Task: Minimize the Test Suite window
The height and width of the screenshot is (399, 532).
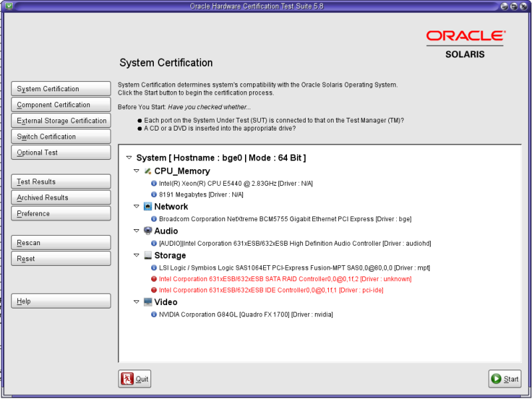Action: (x=505, y=6)
